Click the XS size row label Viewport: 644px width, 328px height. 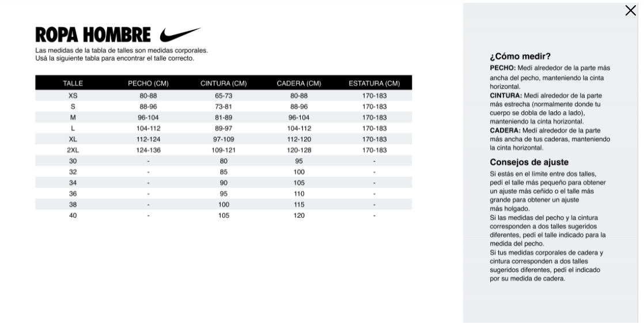pyautogui.click(x=73, y=96)
